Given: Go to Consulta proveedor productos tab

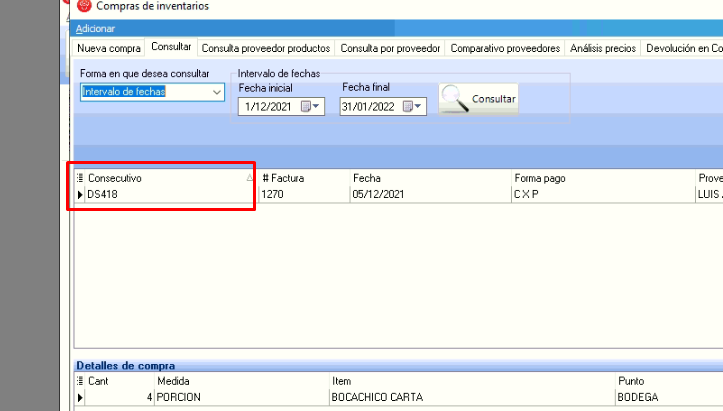Looking at the screenshot, I should tap(265, 48).
